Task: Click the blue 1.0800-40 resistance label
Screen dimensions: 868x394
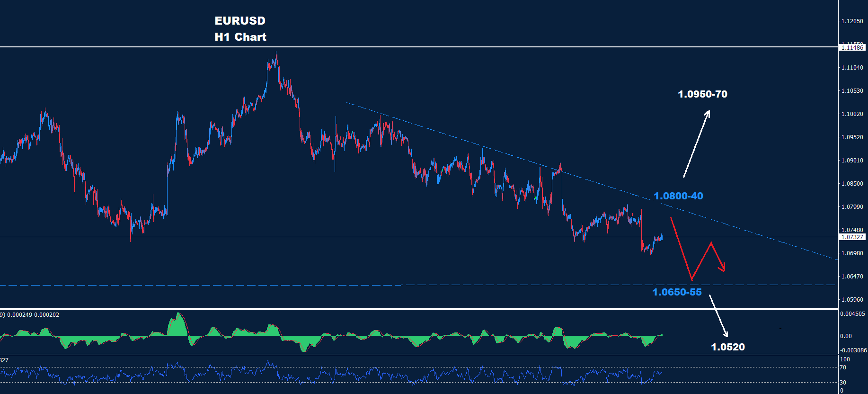Action: click(678, 196)
